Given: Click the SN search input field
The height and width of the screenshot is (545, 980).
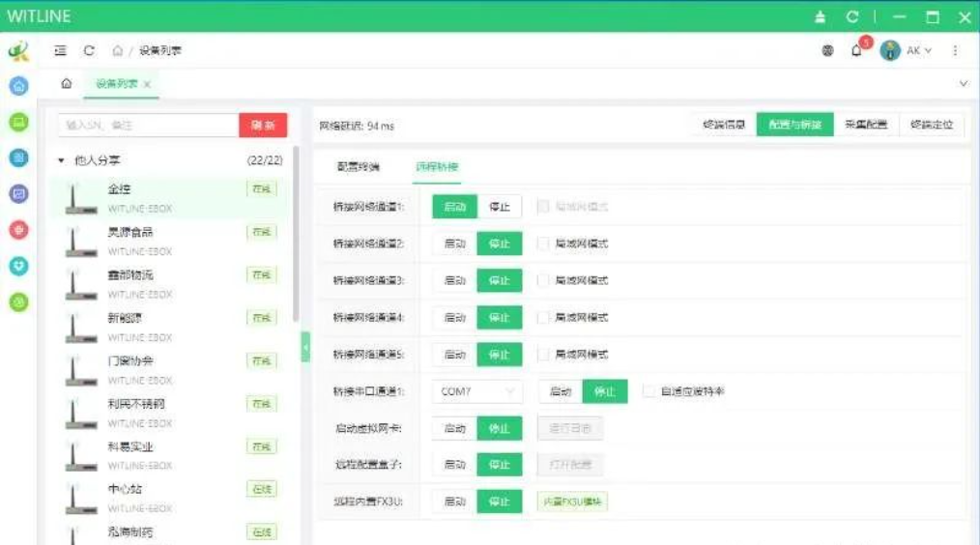Looking at the screenshot, I should click(145, 126).
